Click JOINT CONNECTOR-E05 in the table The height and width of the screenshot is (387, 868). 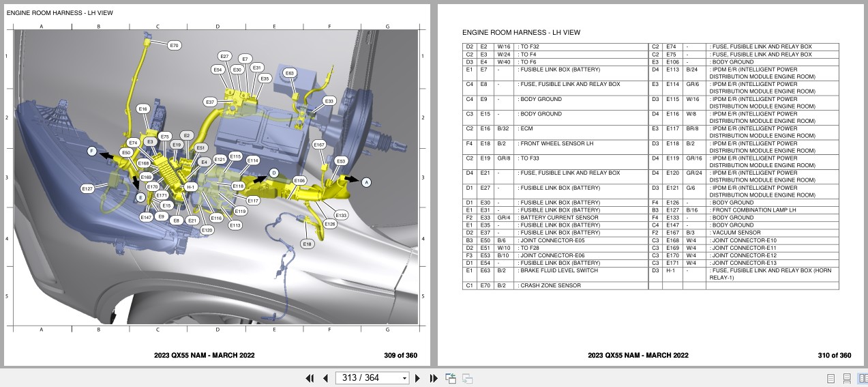[551, 240]
